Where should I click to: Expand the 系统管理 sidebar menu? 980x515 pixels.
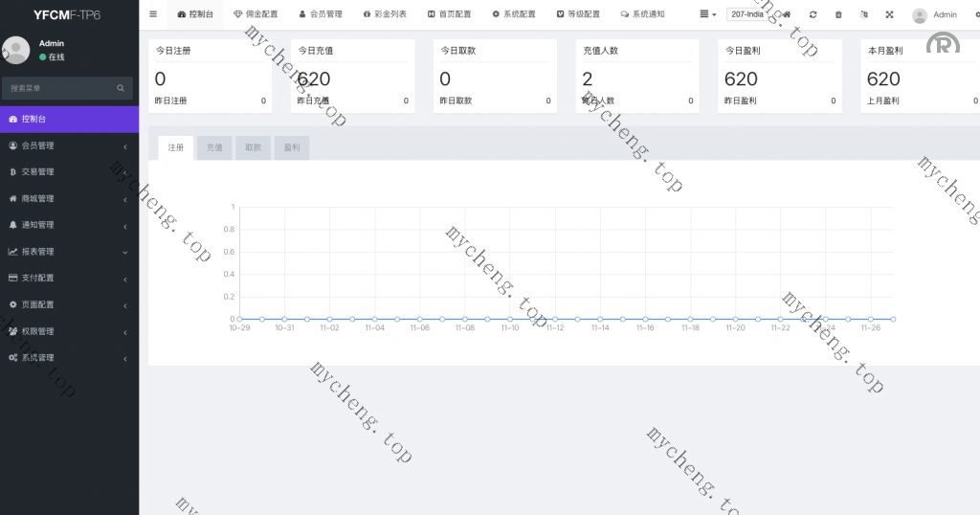[x=69, y=357]
